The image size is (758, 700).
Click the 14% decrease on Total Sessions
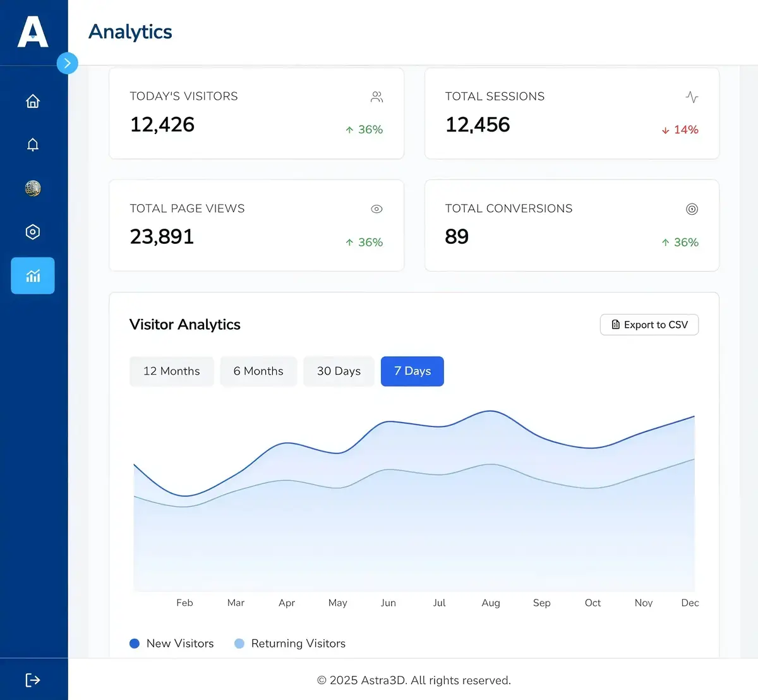coord(680,130)
